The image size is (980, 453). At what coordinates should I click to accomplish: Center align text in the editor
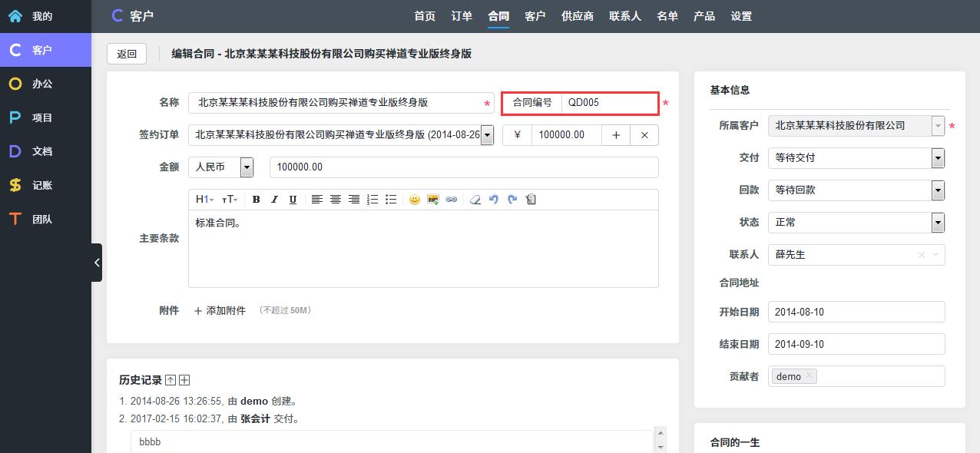point(335,200)
